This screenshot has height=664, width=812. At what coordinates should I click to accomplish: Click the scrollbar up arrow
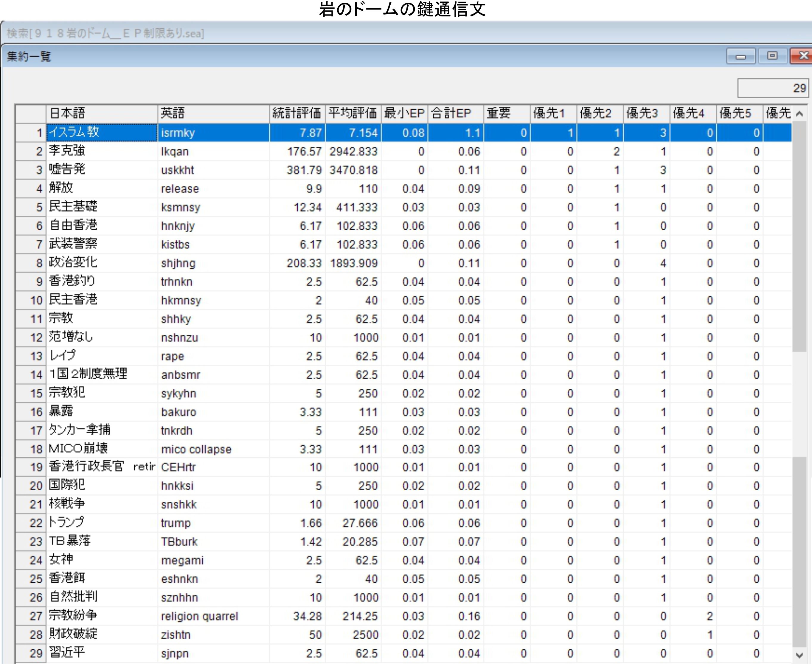click(x=799, y=114)
